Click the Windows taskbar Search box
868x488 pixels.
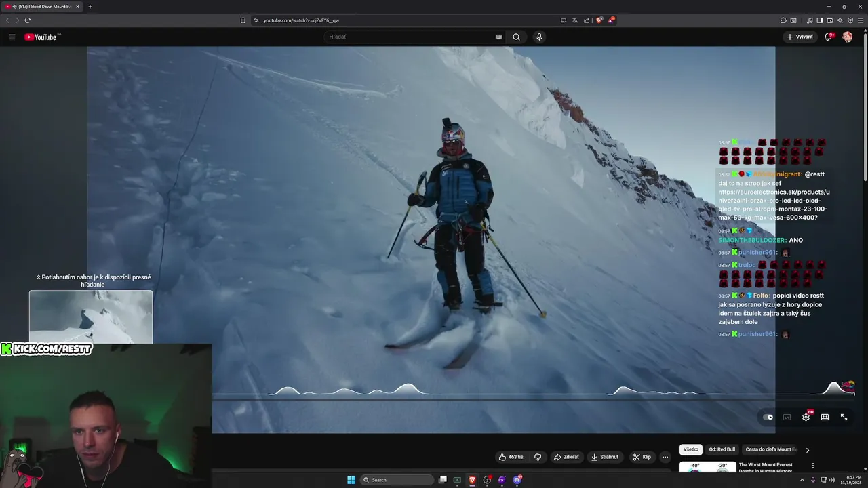coord(397,480)
